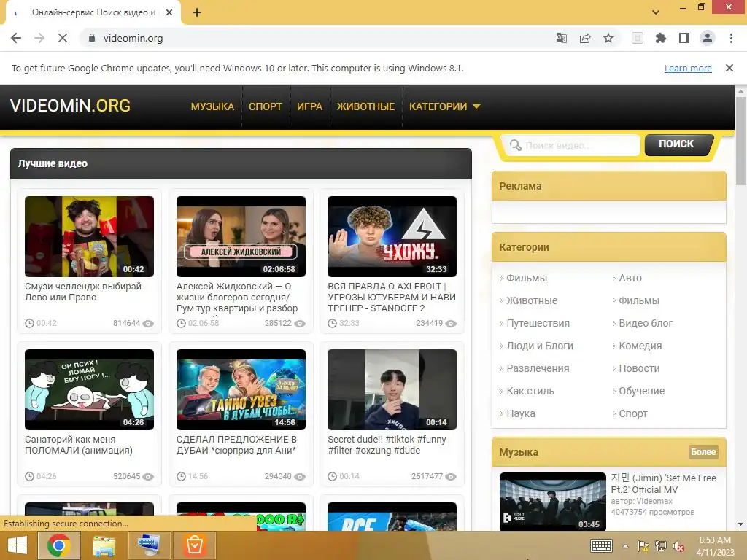The width and height of the screenshot is (747, 560).
Task: Select the Авто category
Action: click(630, 278)
